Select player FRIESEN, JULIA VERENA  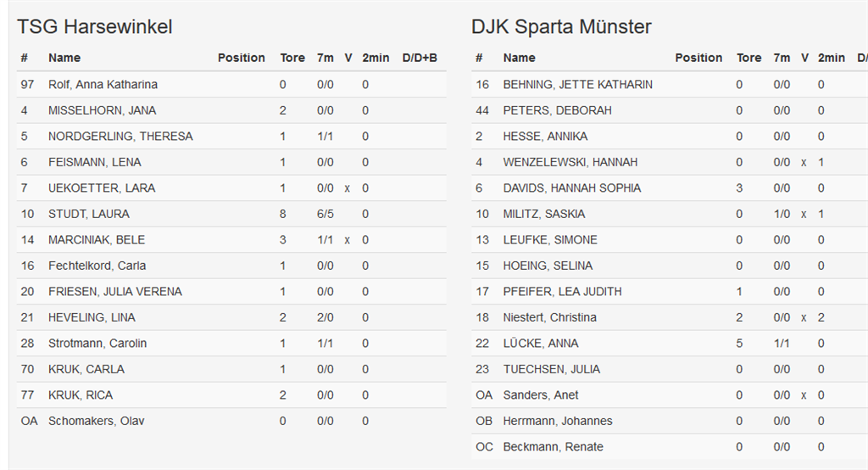(114, 292)
